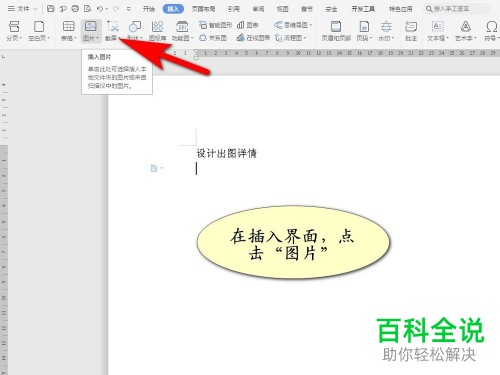
Task: Click the Print icon in quick access toolbar
Action: coord(75,9)
